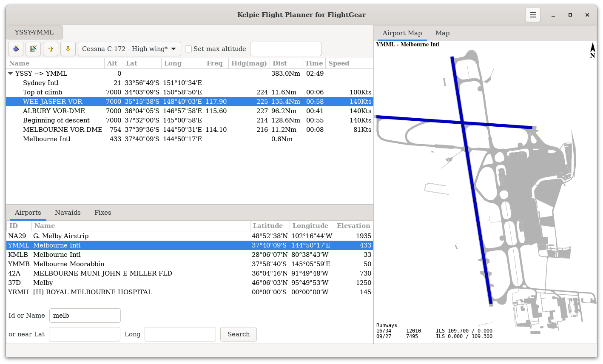The width and height of the screenshot is (603, 364).
Task: Sort airports by Elevation column header
Action: tap(353, 226)
